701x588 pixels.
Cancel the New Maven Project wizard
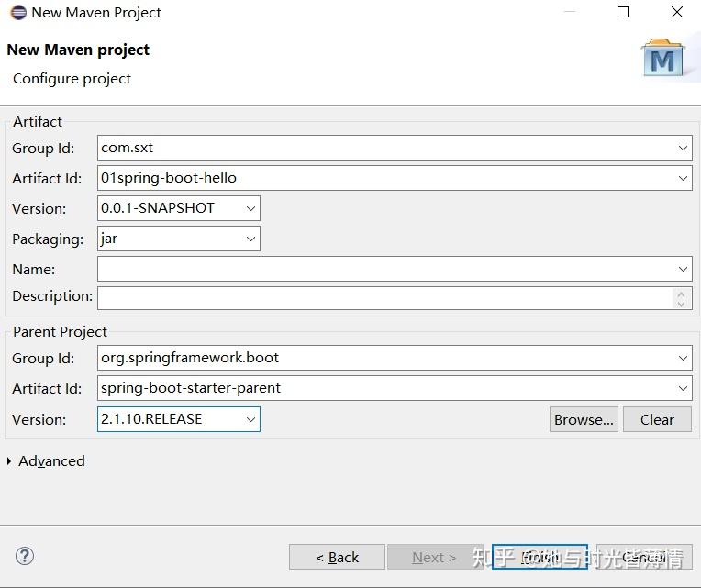point(643,557)
